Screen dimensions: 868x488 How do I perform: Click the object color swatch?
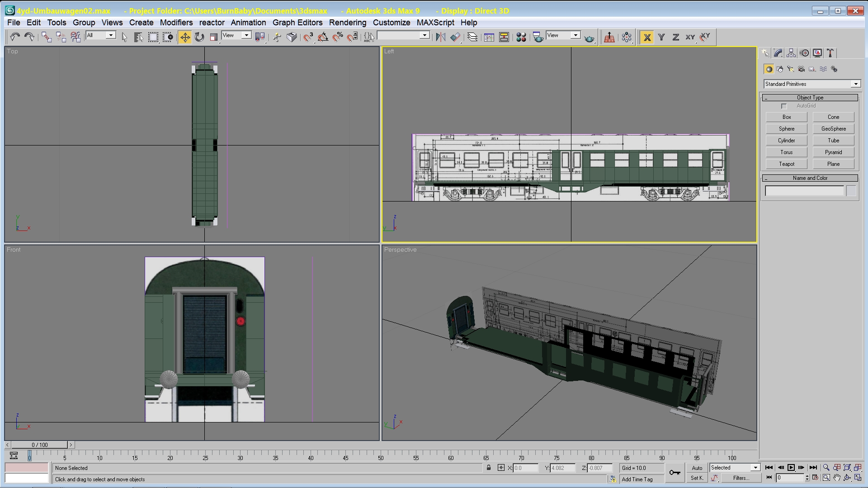(x=851, y=191)
